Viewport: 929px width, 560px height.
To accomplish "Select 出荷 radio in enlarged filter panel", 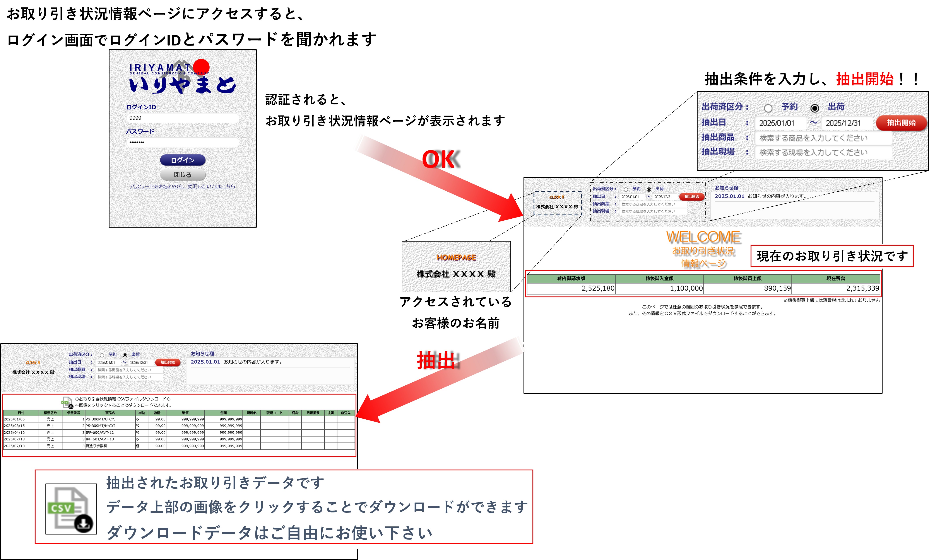I will pos(814,108).
